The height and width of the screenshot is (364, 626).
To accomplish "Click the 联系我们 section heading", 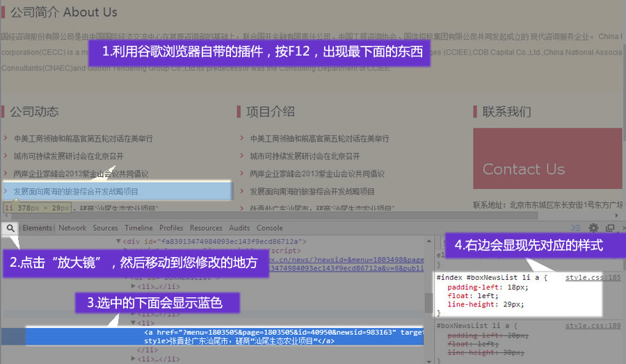I will pyautogui.click(x=506, y=112).
